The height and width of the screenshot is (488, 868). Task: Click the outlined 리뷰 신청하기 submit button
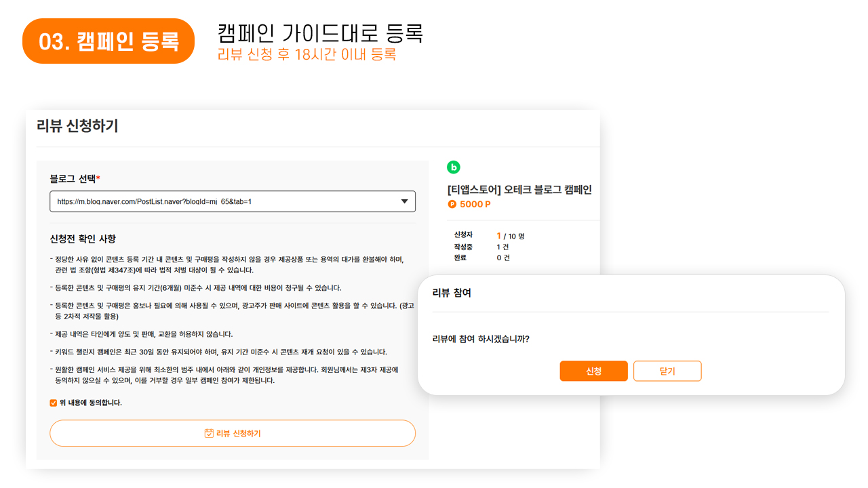[x=233, y=433]
